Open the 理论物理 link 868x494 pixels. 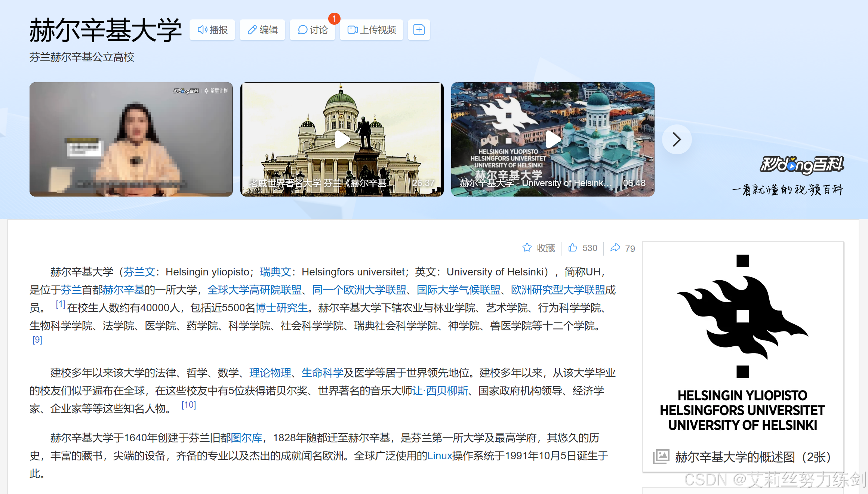(270, 373)
